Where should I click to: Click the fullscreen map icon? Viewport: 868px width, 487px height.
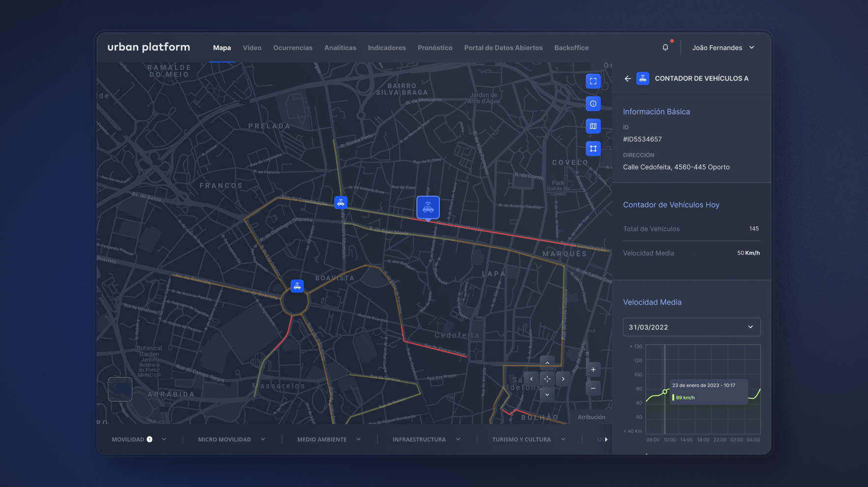coord(593,81)
